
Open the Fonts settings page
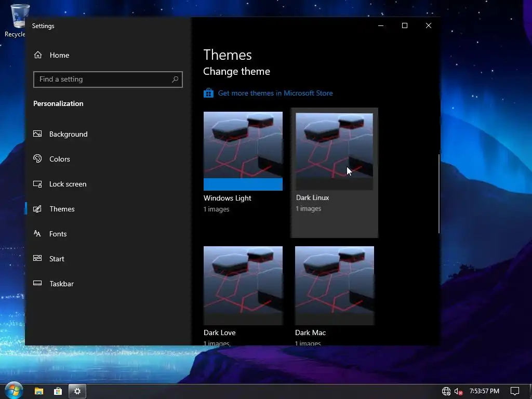(58, 234)
